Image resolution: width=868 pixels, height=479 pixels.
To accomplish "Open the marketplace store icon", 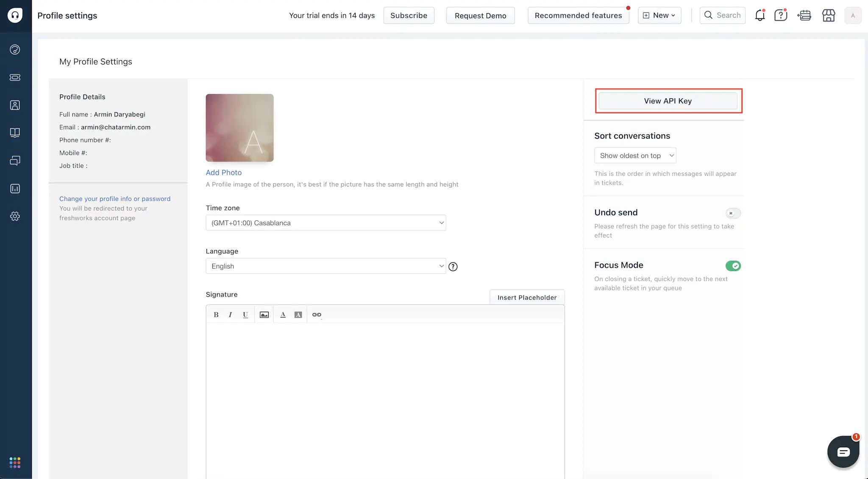I will pyautogui.click(x=828, y=16).
